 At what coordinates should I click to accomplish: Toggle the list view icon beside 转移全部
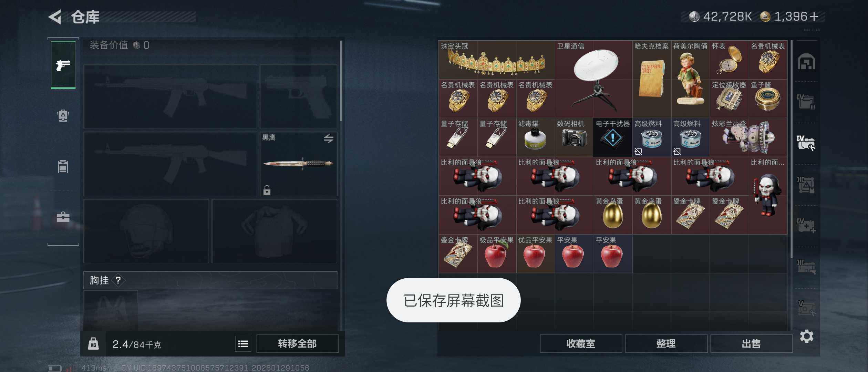click(243, 343)
